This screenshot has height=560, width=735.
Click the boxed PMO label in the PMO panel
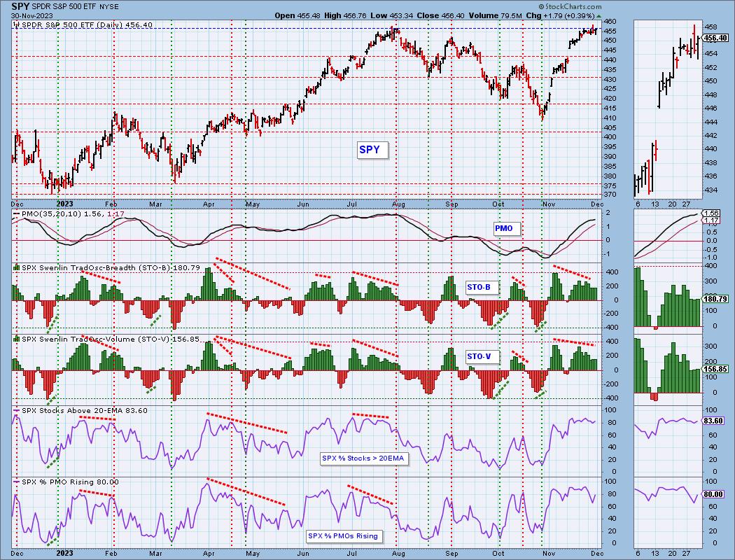[506, 229]
